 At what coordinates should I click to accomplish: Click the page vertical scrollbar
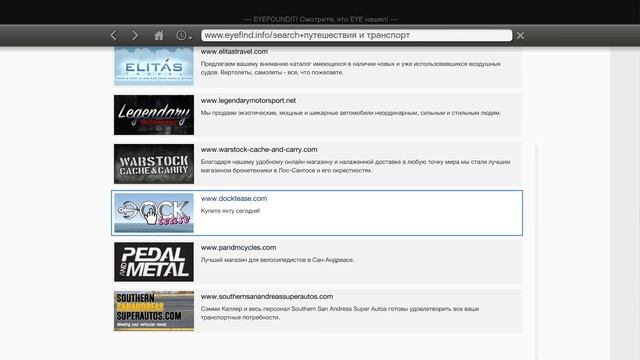click(536, 251)
